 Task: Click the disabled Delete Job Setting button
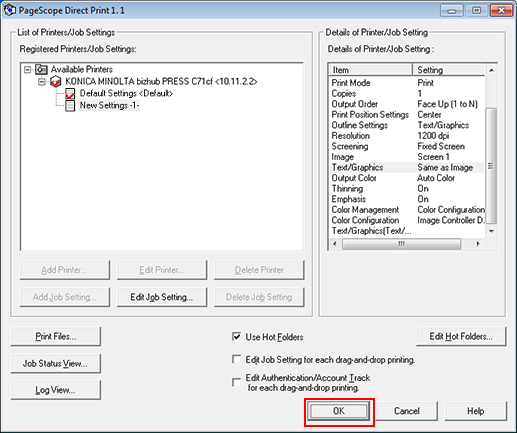click(259, 297)
